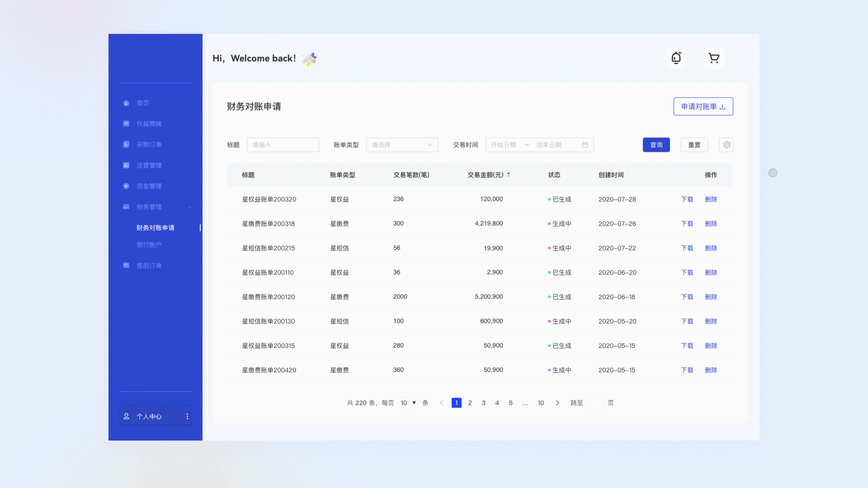
Task: Go to page 10
Action: tap(541, 403)
